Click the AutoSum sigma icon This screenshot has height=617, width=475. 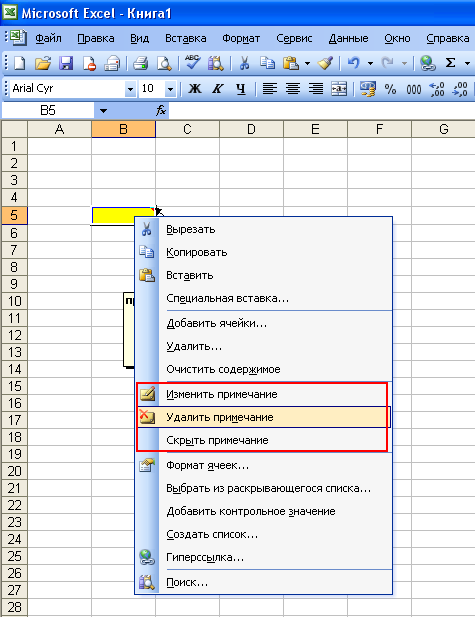point(450,63)
